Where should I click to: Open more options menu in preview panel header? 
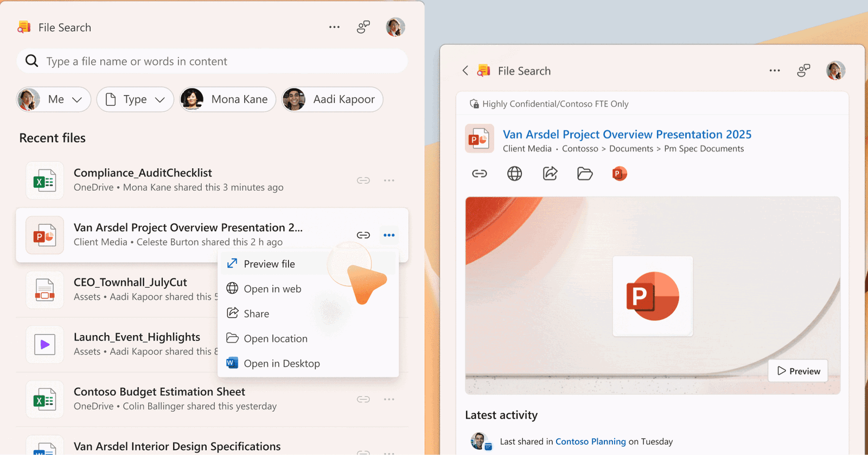[x=775, y=71]
